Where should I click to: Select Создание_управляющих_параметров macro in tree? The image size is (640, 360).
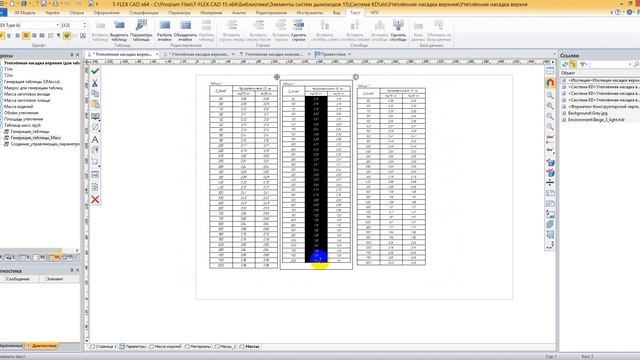coord(45,144)
